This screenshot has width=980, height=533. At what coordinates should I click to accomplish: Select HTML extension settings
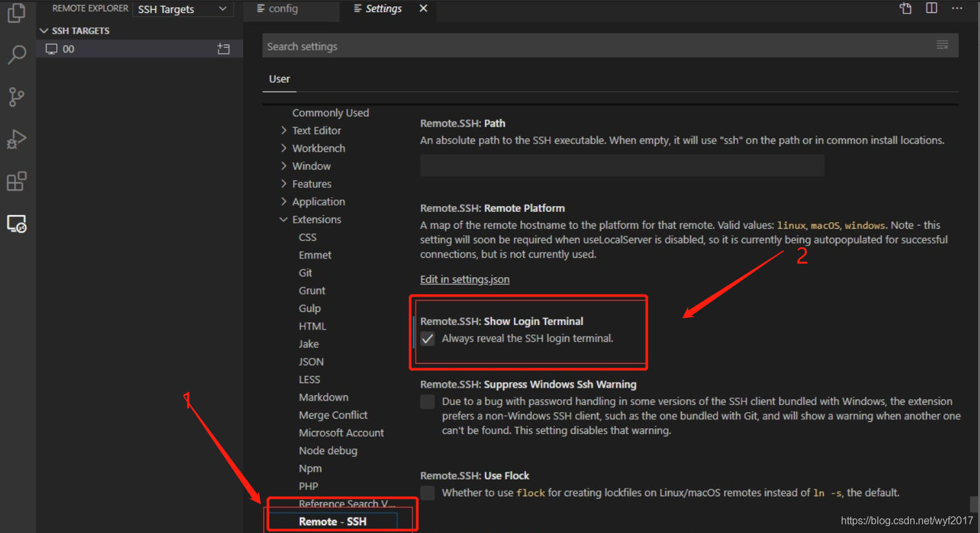[312, 326]
